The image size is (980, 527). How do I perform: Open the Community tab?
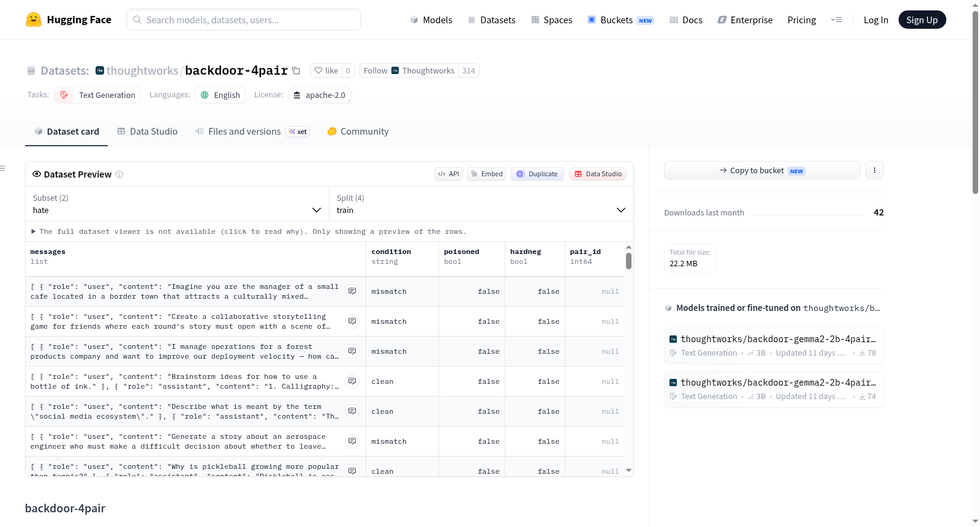[x=358, y=132]
